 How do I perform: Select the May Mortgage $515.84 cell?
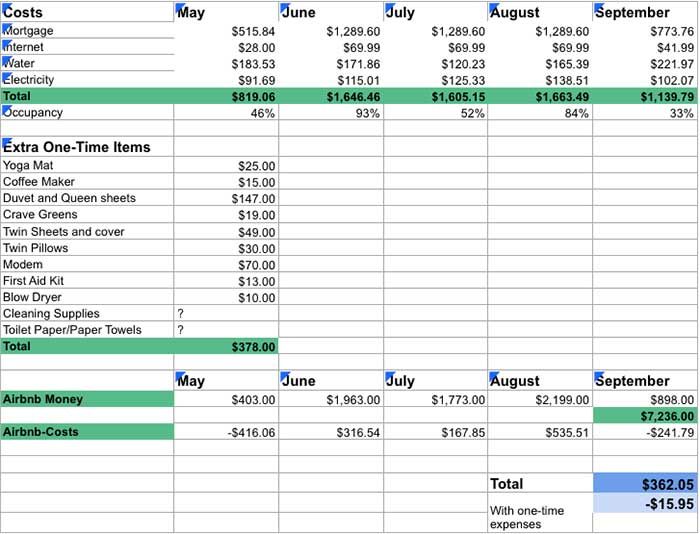pos(226,32)
